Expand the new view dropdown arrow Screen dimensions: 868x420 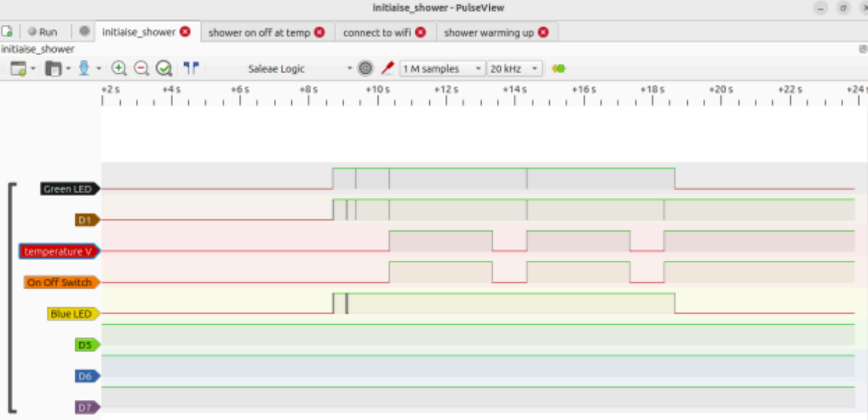pyautogui.click(x=33, y=68)
